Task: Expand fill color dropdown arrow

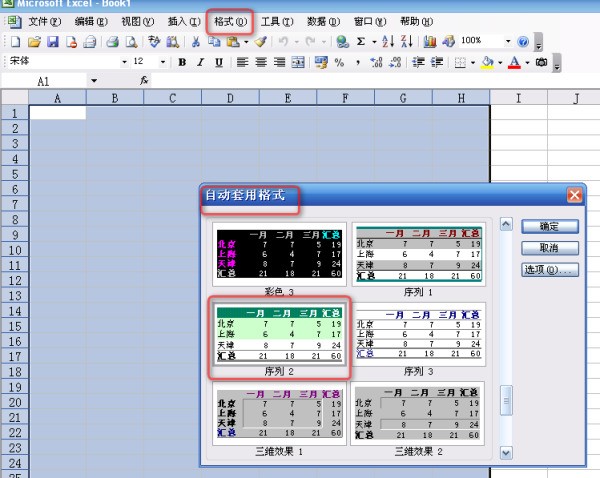Action: pyautogui.click(x=500, y=62)
